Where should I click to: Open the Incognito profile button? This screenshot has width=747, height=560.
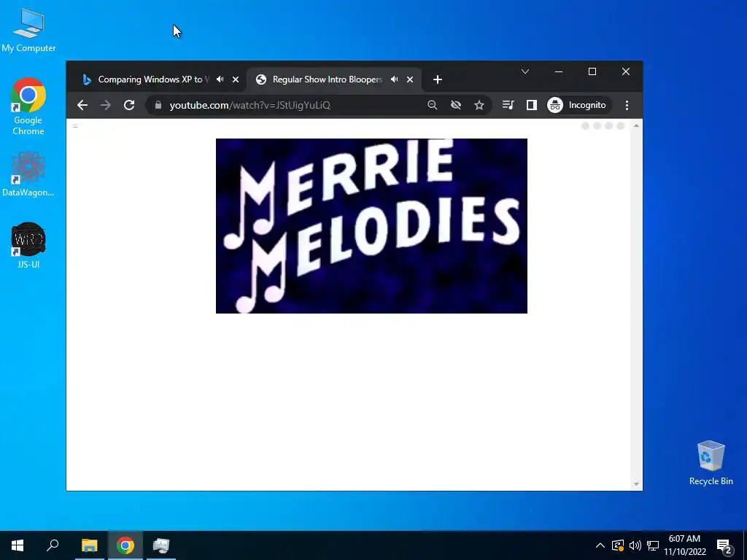pos(578,105)
